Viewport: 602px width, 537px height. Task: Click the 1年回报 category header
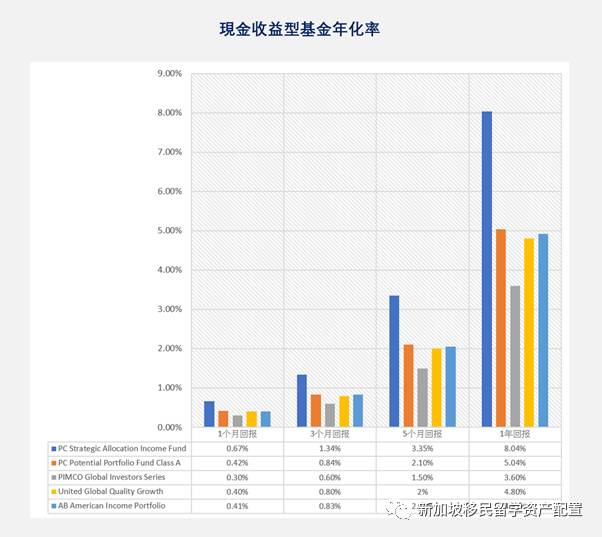coord(514,434)
